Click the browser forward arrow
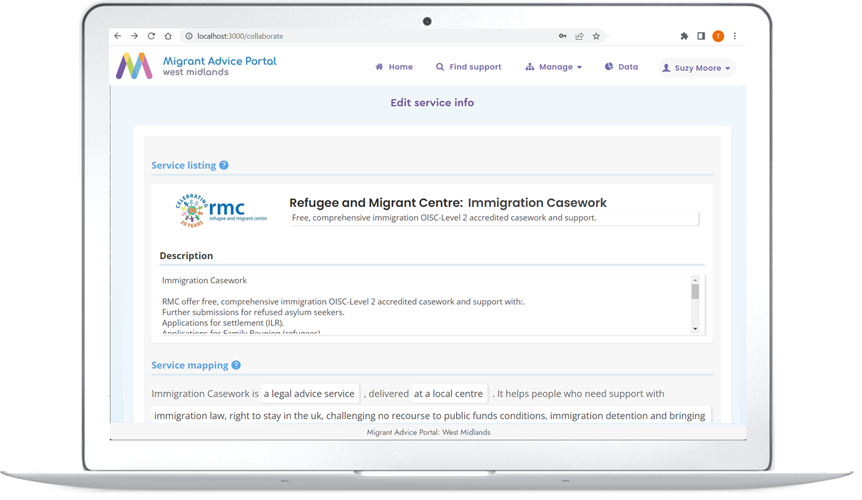This screenshot has width=862, height=500. (135, 36)
